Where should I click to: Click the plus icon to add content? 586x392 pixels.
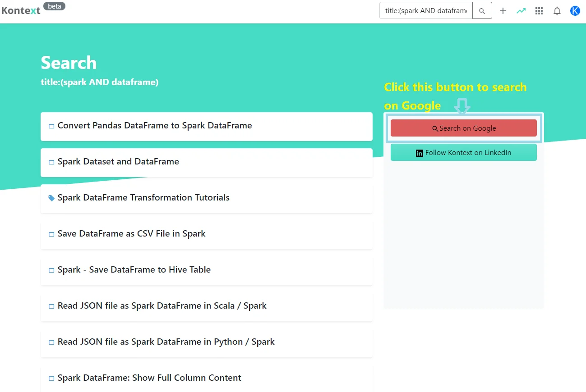[x=503, y=11]
